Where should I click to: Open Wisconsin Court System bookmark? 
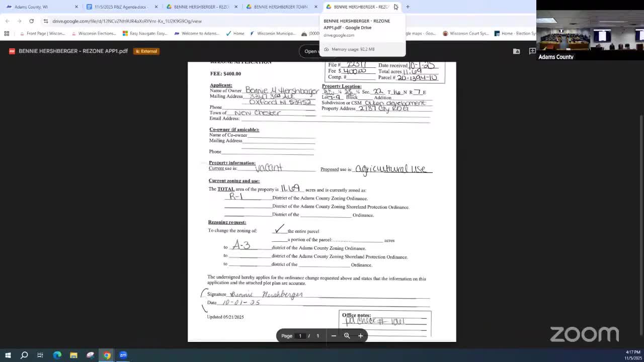click(x=465, y=34)
